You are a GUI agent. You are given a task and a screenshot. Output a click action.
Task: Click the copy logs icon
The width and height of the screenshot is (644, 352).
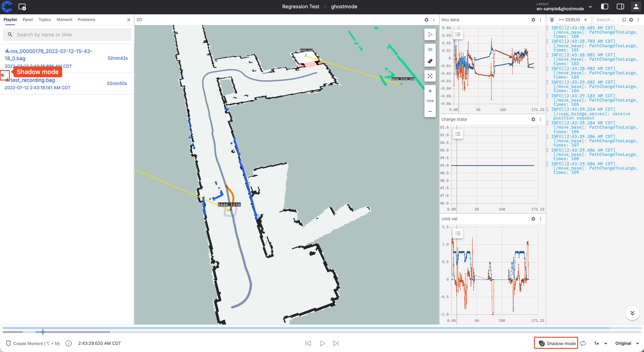(x=624, y=20)
